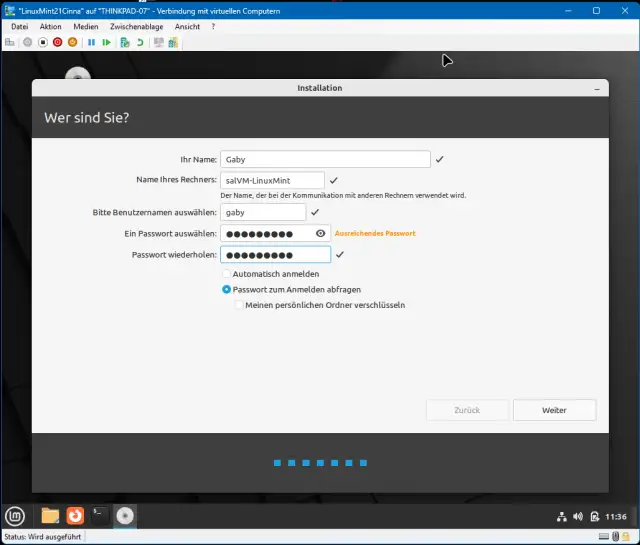Click the orange Save state icon
640x545 pixels.
pos(73,42)
